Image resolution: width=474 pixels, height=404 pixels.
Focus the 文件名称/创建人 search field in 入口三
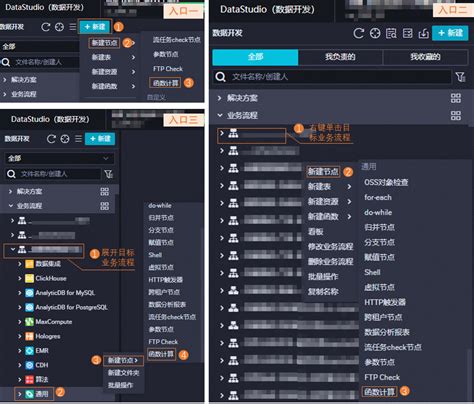coord(53,174)
